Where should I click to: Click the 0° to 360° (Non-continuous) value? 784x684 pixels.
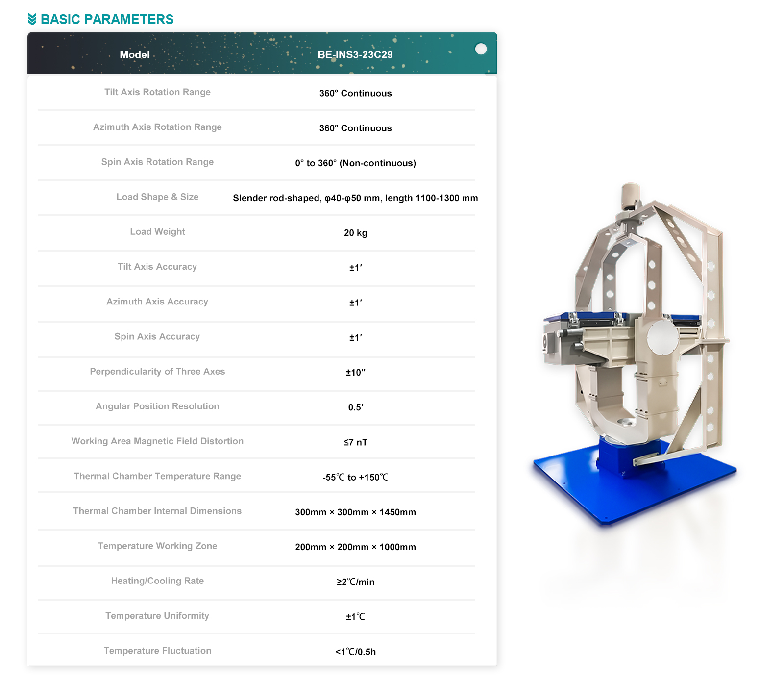(355, 163)
